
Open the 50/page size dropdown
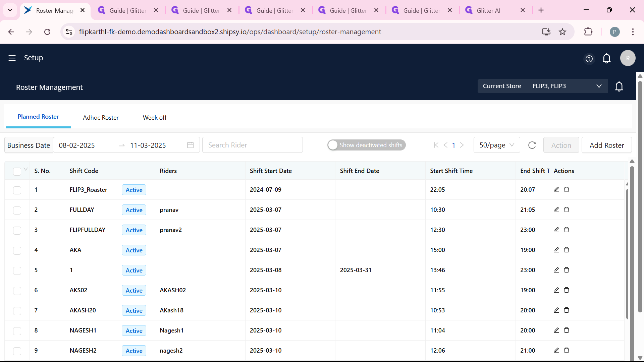click(497, 145)
